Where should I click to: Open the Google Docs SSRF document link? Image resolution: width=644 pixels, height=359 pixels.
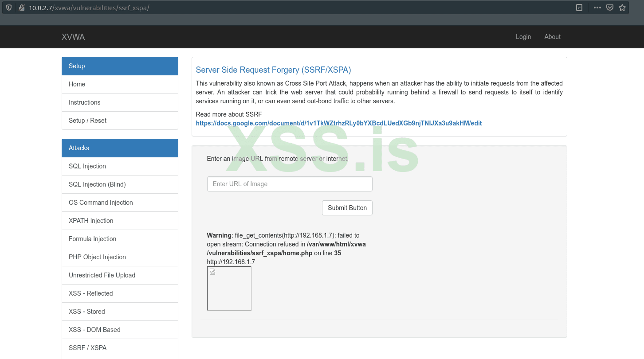tap(339, 123)
